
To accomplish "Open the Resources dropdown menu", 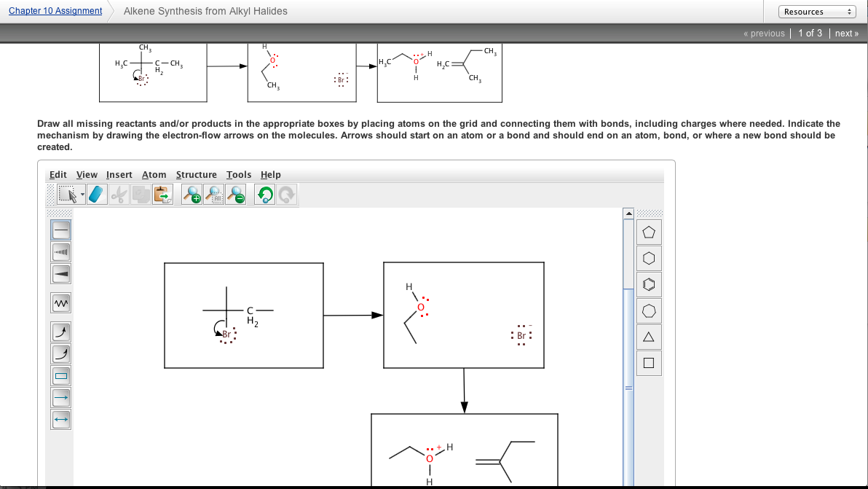I will point(817,11).
